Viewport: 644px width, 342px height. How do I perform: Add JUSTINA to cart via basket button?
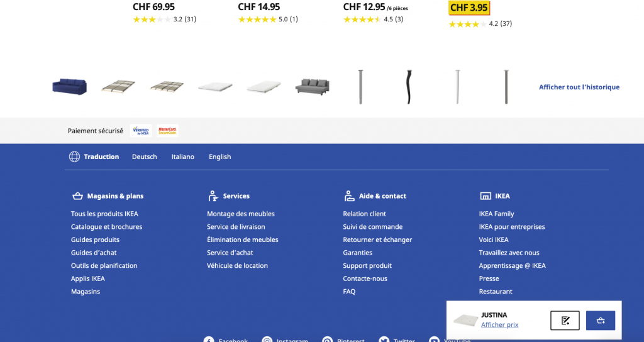point(600,321)
